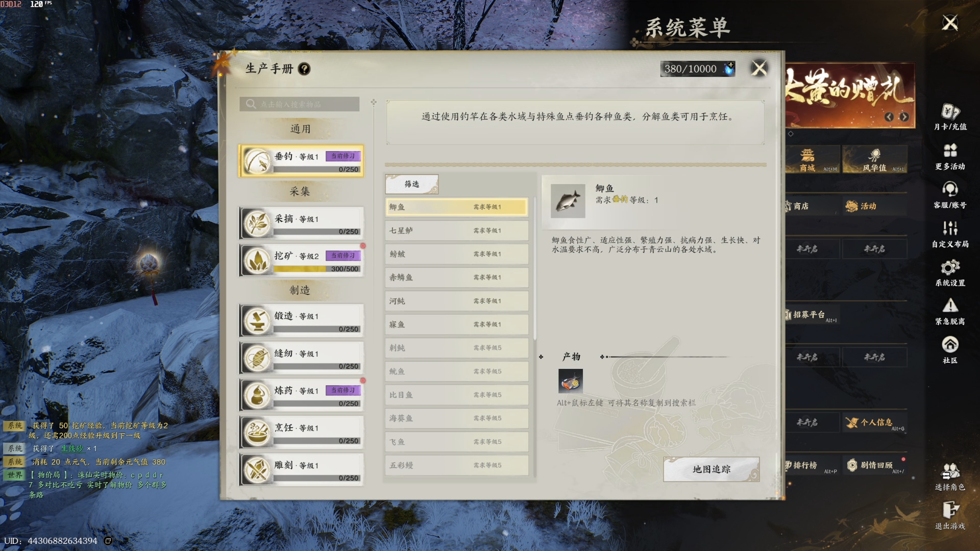
Task: Select 河鲀 in the fish list
Action: click(457, 301)
